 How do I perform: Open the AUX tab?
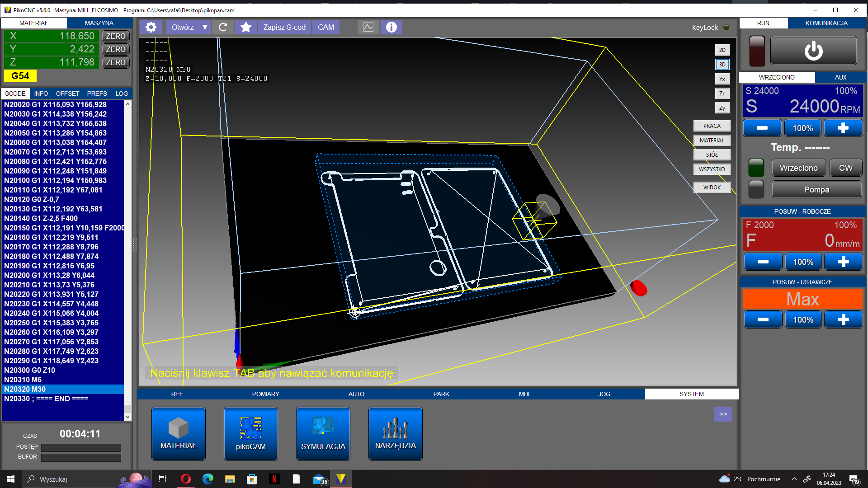pyautogui.click(x=840, y=77)
